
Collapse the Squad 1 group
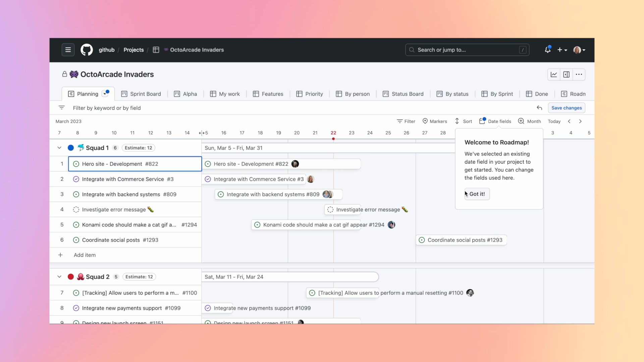(x=59, y=148)
